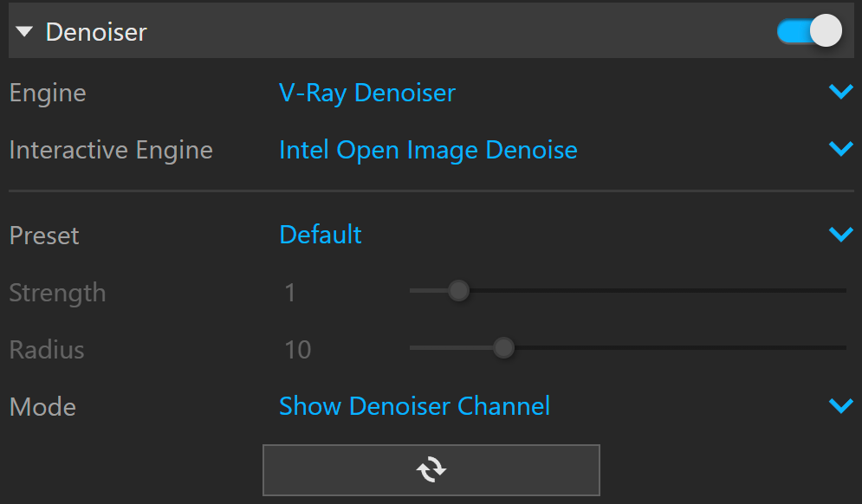This screenshot has width=862, height=504.
Task: Open the Engine dropdown chevron
Action: (x=840, y=91)
